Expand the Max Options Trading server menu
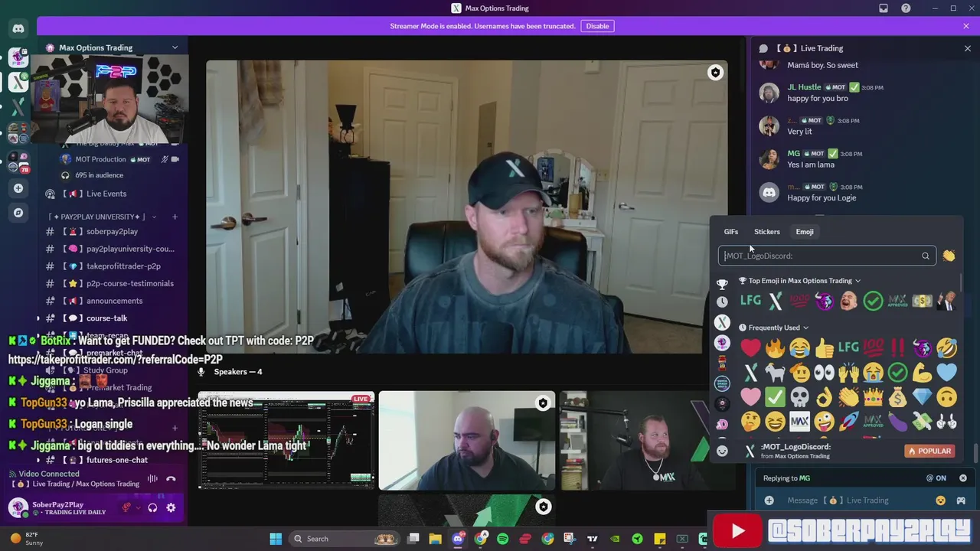 click(x=175, y=47)
